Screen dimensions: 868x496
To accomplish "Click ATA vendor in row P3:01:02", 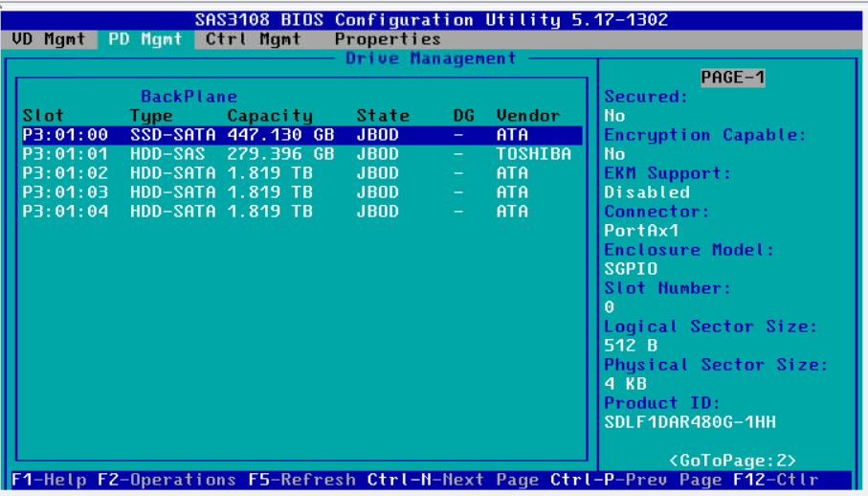I will click(x=512, y=173).
